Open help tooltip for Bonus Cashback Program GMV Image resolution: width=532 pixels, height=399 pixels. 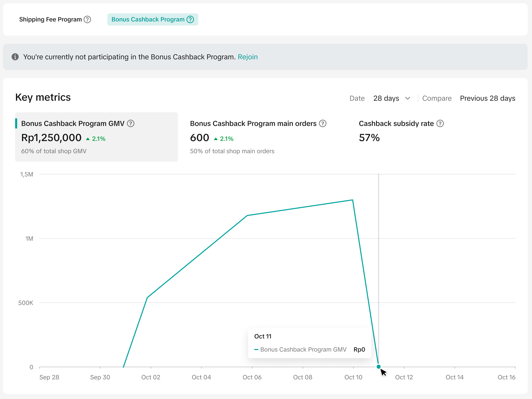(131, 123)
